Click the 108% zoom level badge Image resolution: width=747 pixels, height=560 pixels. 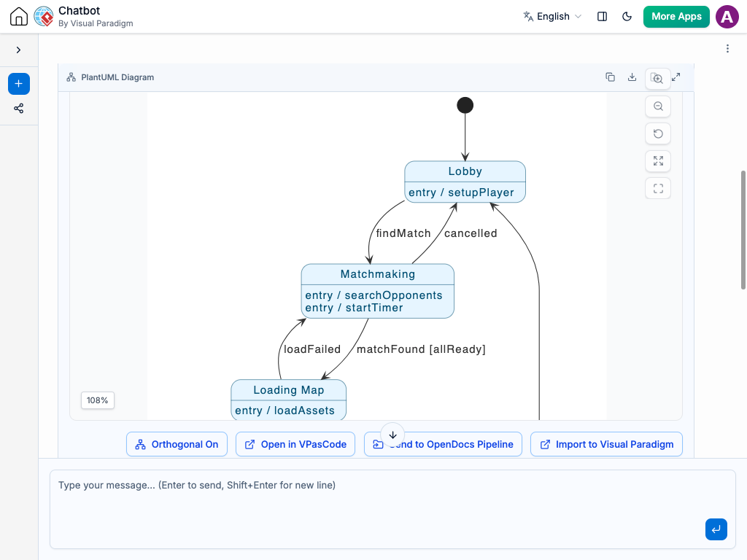click(x=97, y=400)
